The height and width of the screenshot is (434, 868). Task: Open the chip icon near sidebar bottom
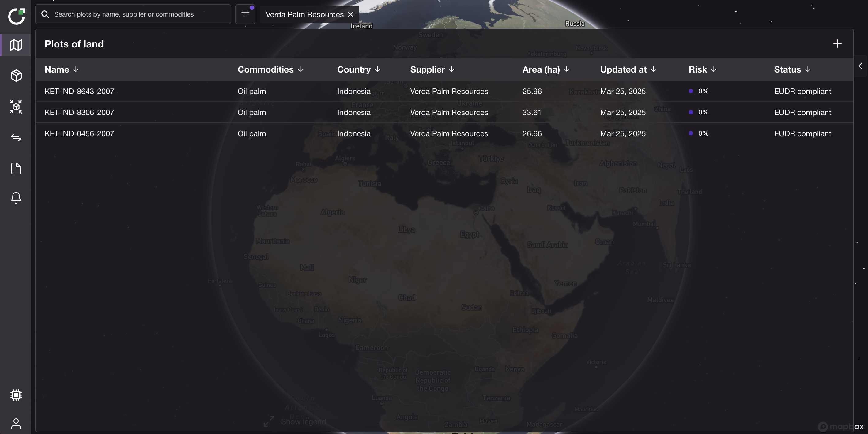pyautogui.click(x=16, y=395)
